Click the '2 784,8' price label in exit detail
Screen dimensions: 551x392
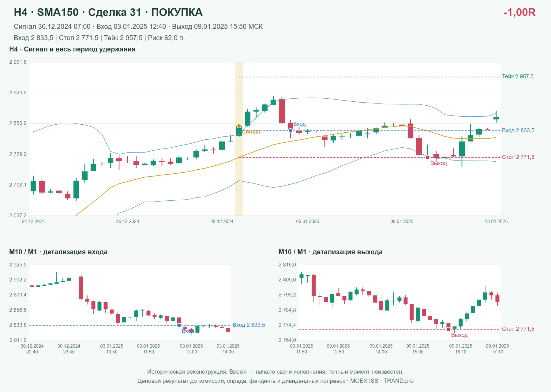click(287, 310)
